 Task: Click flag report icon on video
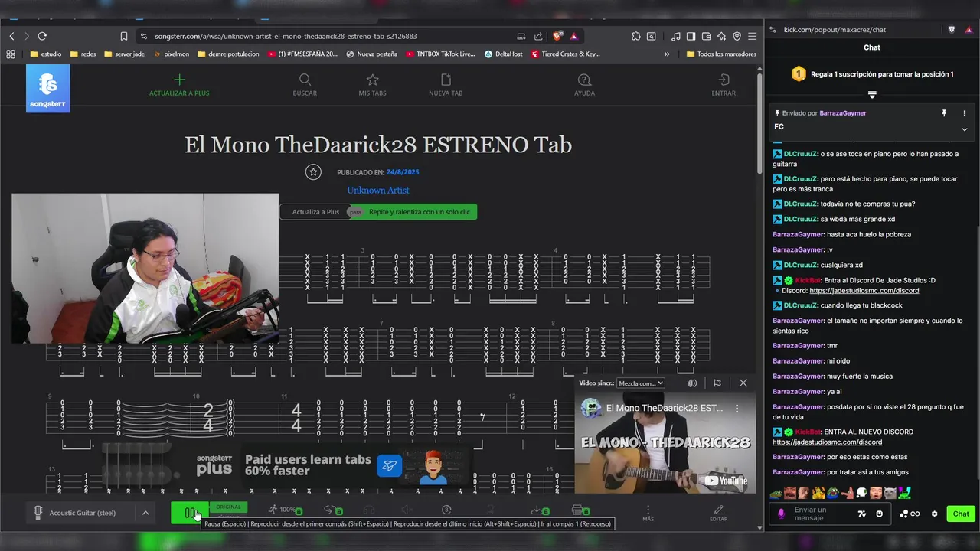717,383
